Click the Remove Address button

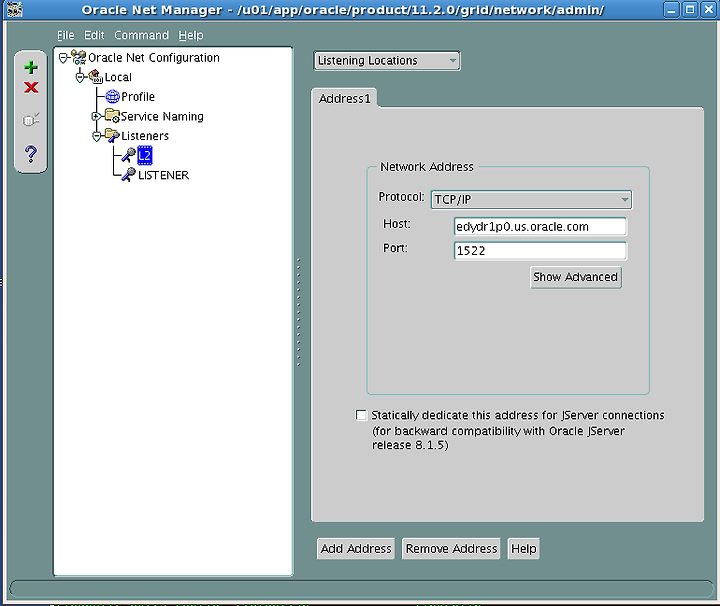click(x=451, y=549)
